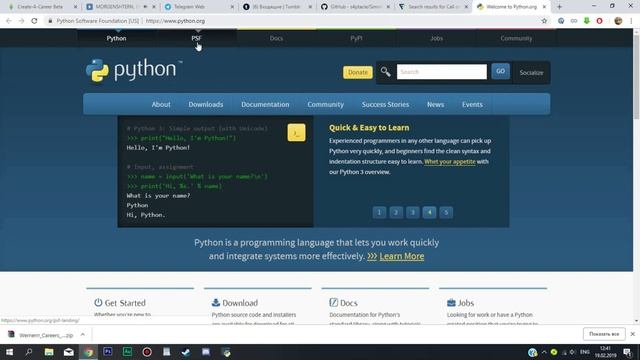Viewport: 640px width, 360px height.
Task: Open the About menu
Action: click(161, 104)
